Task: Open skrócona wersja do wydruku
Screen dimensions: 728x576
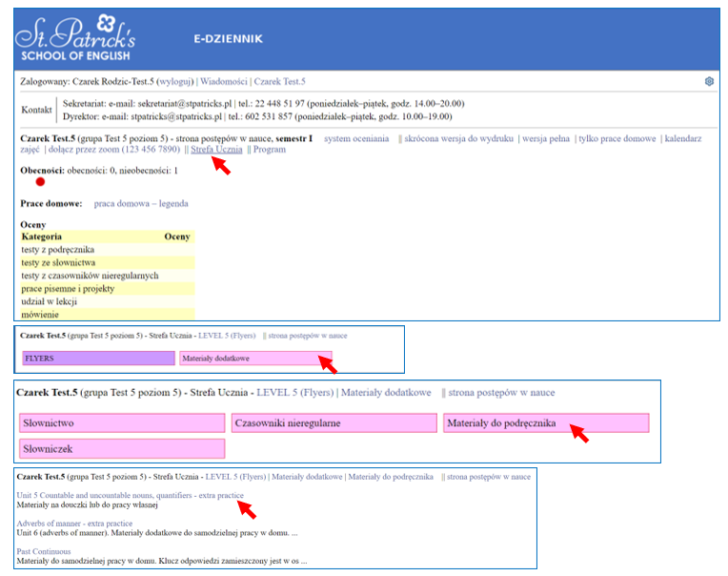Action: point(458,138)
